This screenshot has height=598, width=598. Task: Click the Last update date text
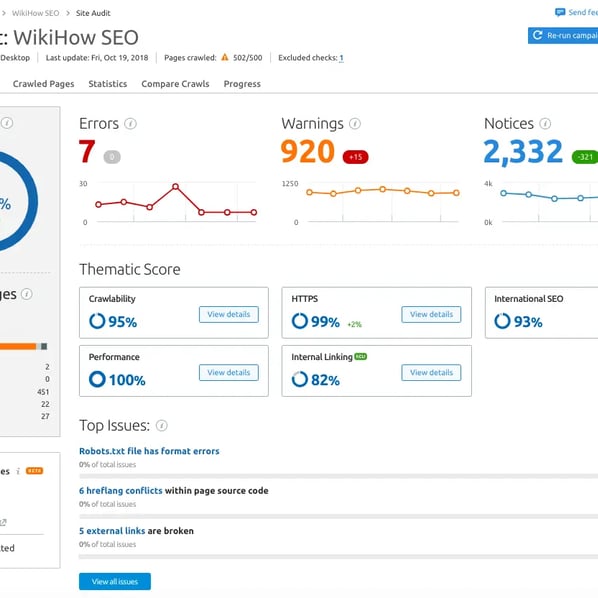(x=97, y=58)
